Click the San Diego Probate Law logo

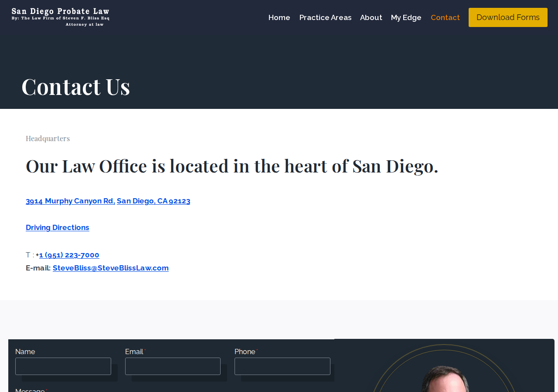click(60, 17)
